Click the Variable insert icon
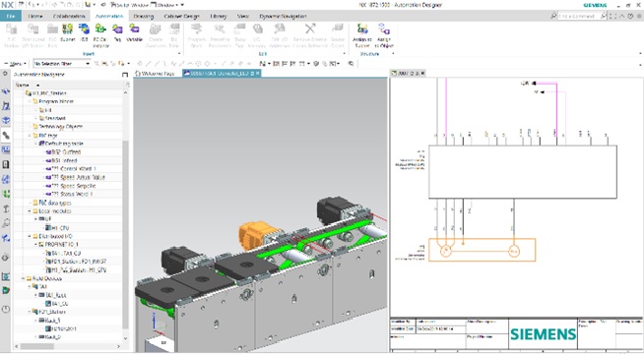 pos(134,29)
